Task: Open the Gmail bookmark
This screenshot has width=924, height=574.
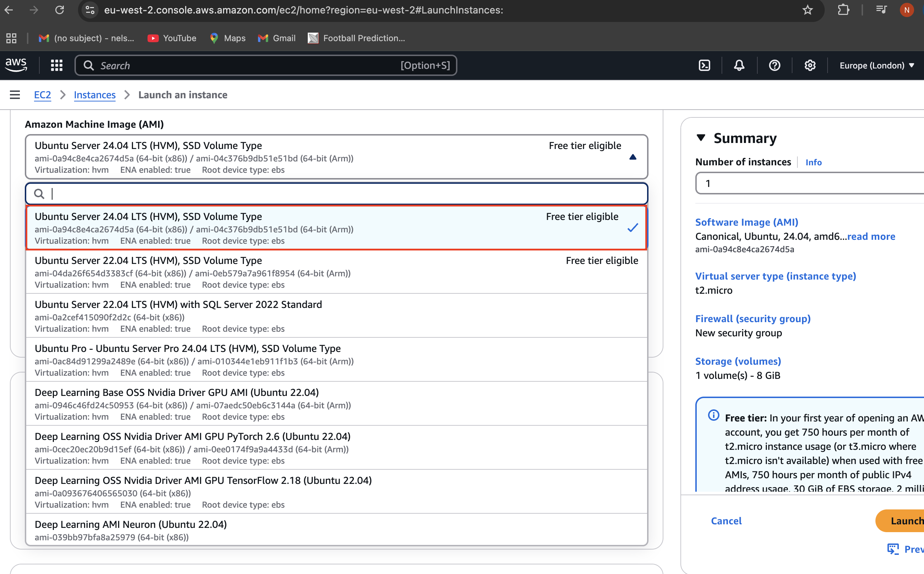Action: [x=277, y=38]
